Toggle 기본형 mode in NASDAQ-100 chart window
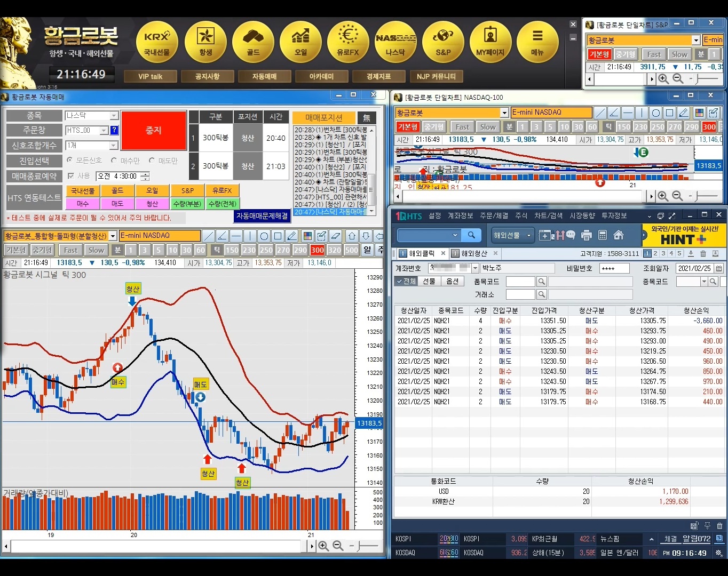 (x=408, y=127)
